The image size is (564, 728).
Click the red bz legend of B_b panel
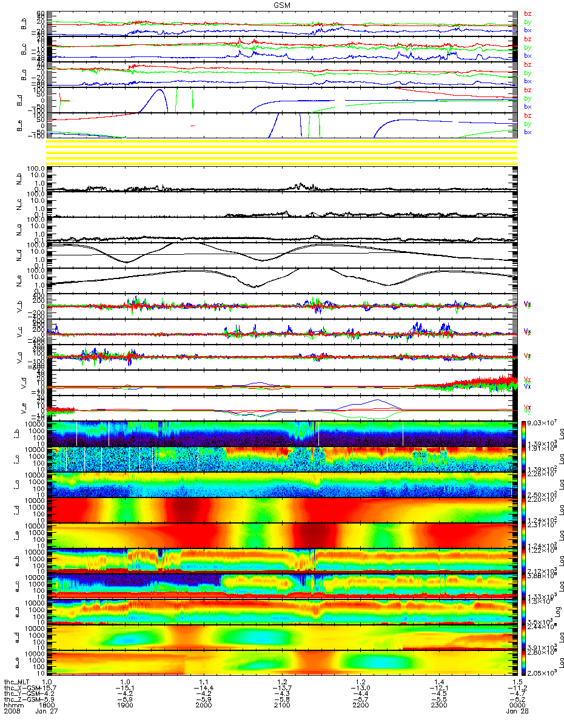tap(527, 14)
